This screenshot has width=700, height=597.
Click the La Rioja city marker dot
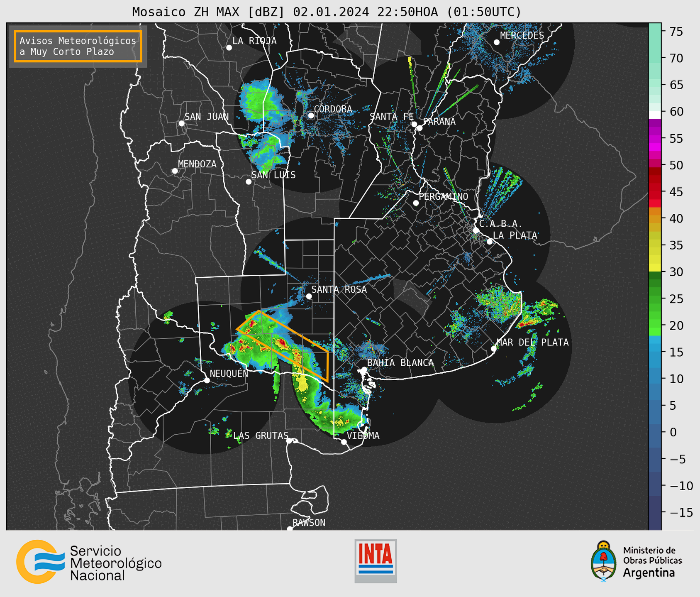(x=229, y=48)
